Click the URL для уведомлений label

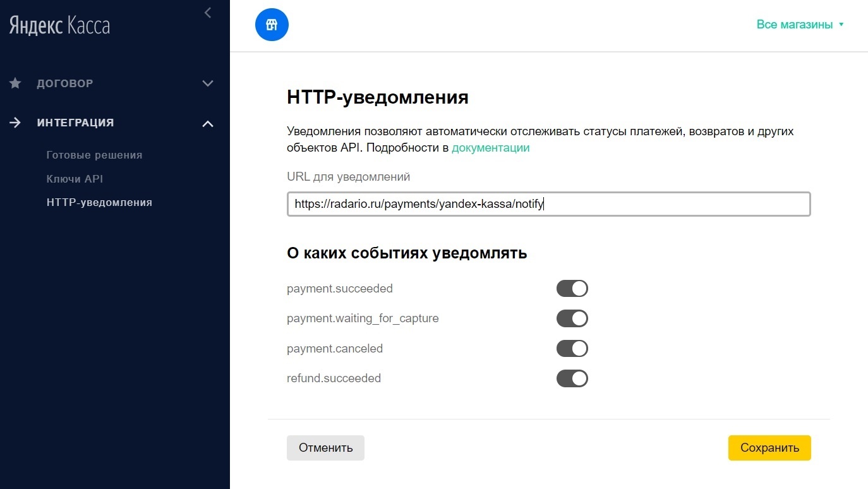point(349,177)
